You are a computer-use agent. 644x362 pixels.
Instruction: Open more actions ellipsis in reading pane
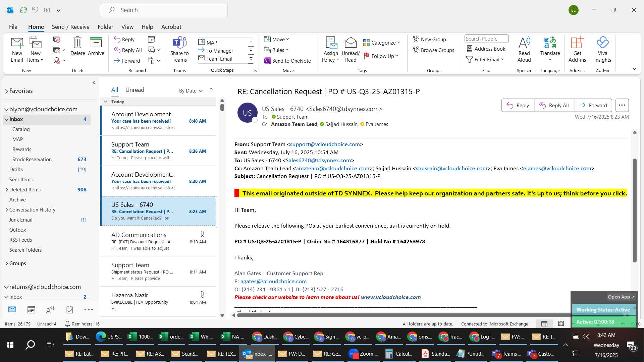click(x=622, y=105)
